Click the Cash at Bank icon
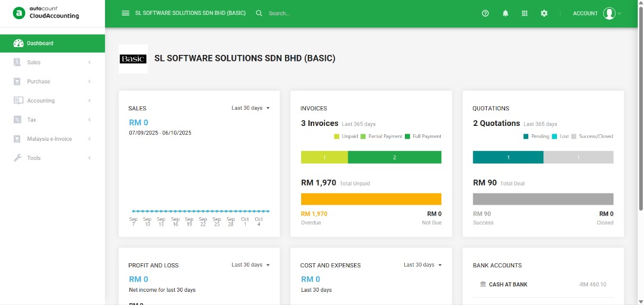Screen dimensions: 644x305 pos(483,284)
